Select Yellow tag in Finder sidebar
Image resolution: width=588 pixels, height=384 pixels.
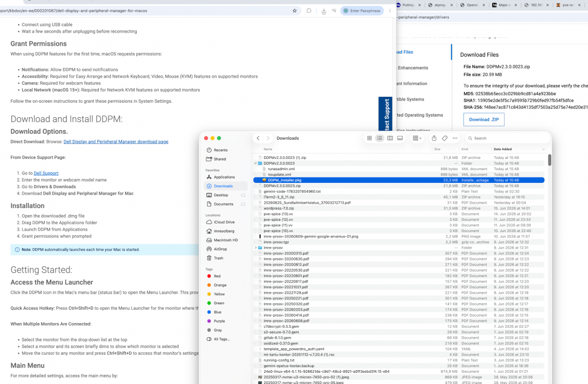[219, 294]
